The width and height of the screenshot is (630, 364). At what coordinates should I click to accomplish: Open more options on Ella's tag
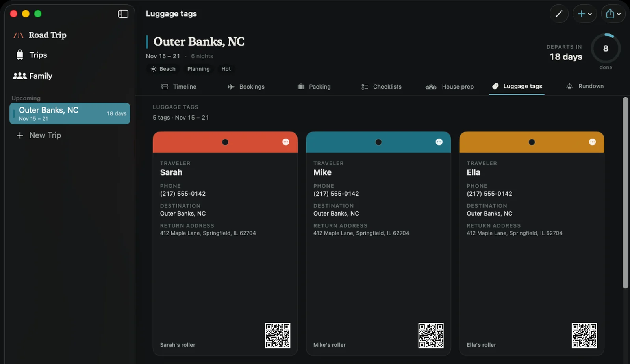[x=592, y=142]
